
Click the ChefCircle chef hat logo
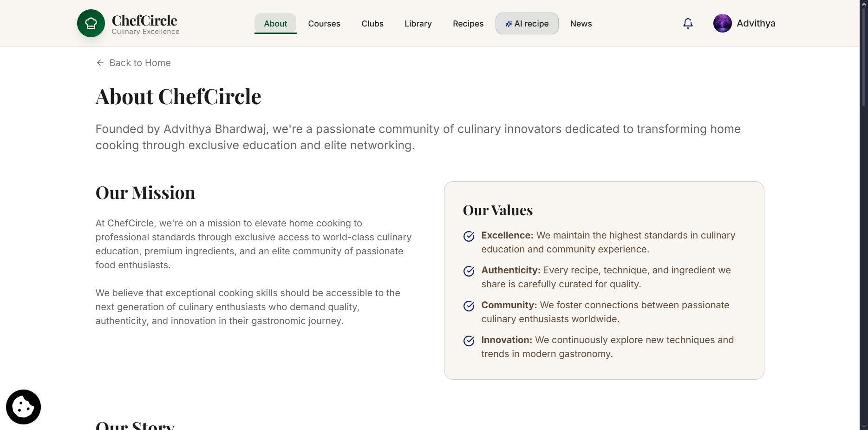click(x=91, y=23)
